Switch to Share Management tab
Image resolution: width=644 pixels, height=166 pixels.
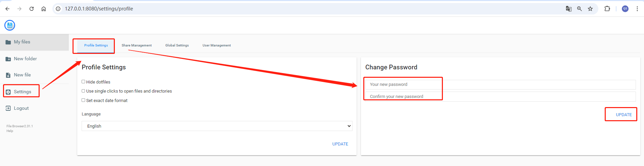[136, 45]
